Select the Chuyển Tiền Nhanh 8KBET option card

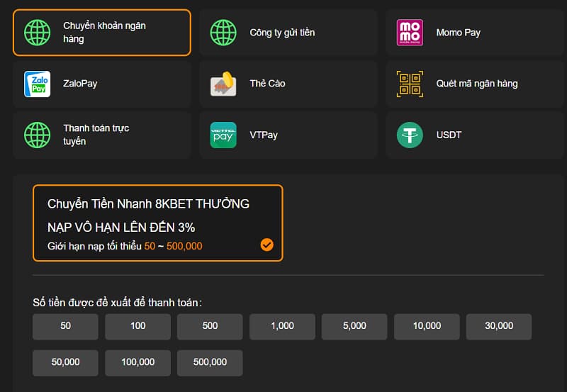click(157, 223)
